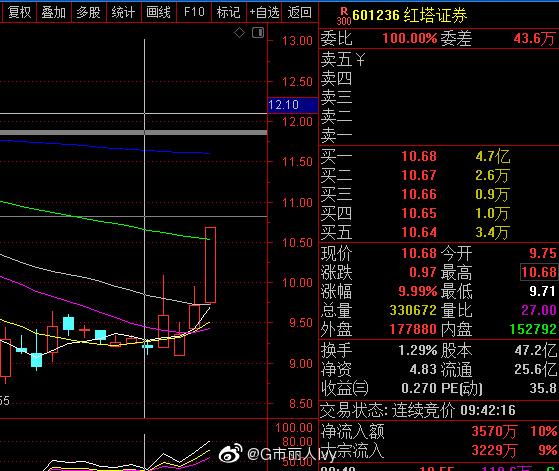
Task: Click the 内盘 value 152792
Action: pyautogui.click(x=533, y=329)
